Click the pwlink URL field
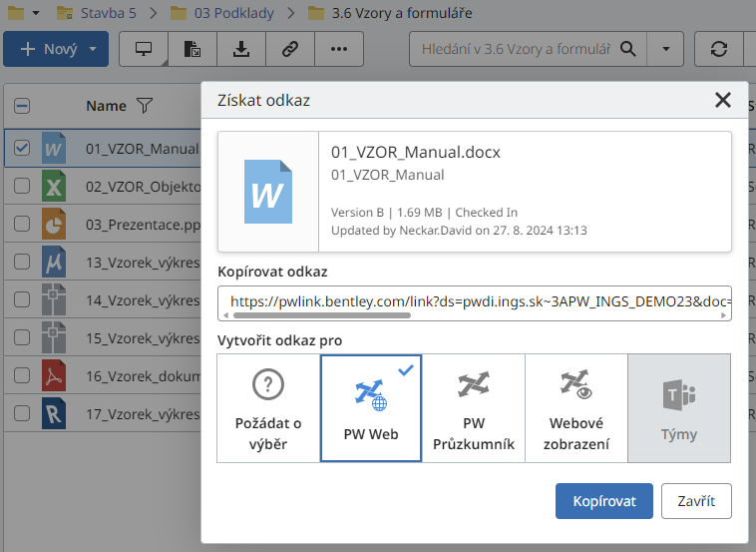The image size is (756, 552). [x=475, y=301]
